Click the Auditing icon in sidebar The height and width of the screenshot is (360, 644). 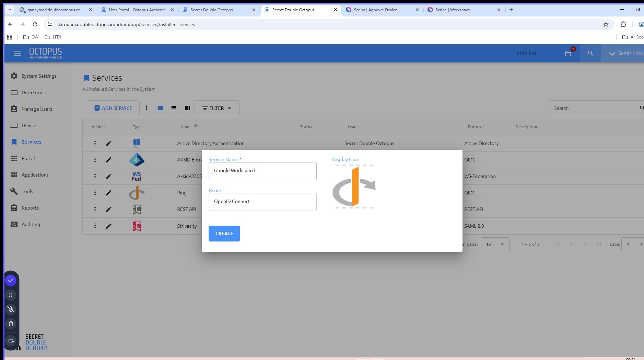14,224
